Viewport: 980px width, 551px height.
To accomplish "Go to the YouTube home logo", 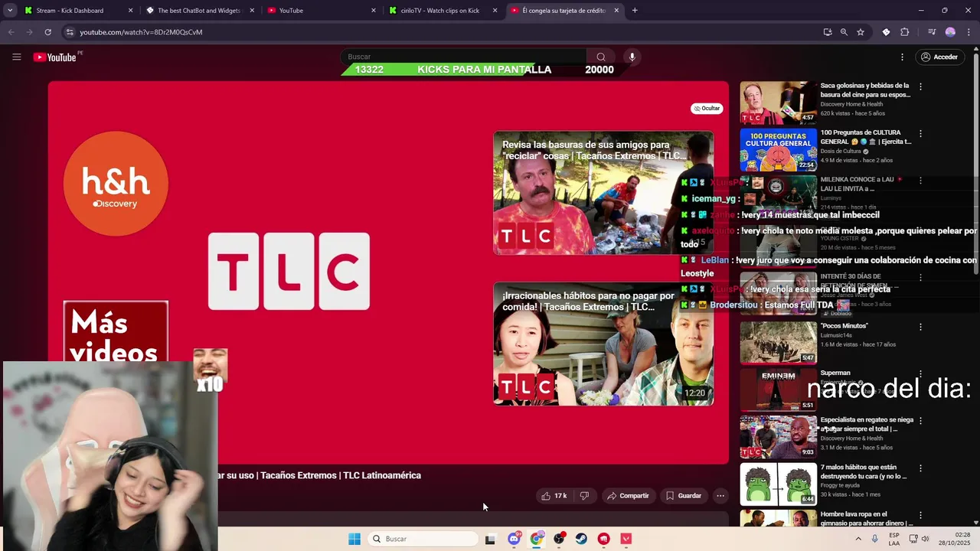I will pyautogui.click(x=55, y=57).
